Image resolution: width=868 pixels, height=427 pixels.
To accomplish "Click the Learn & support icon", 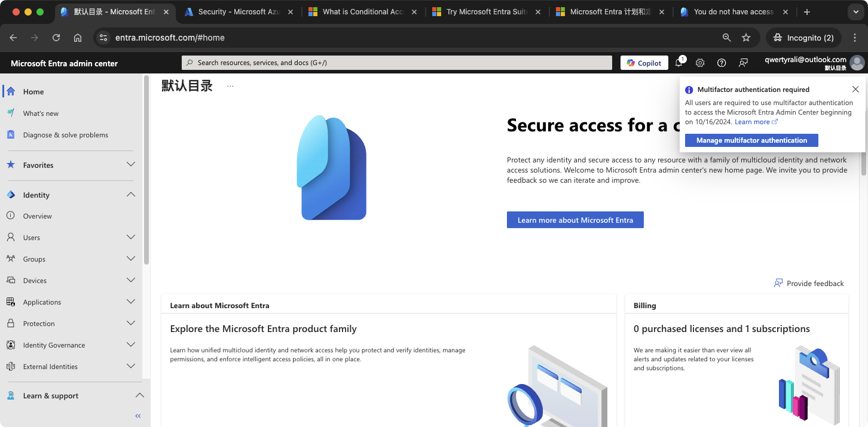I will pos(11,395).
